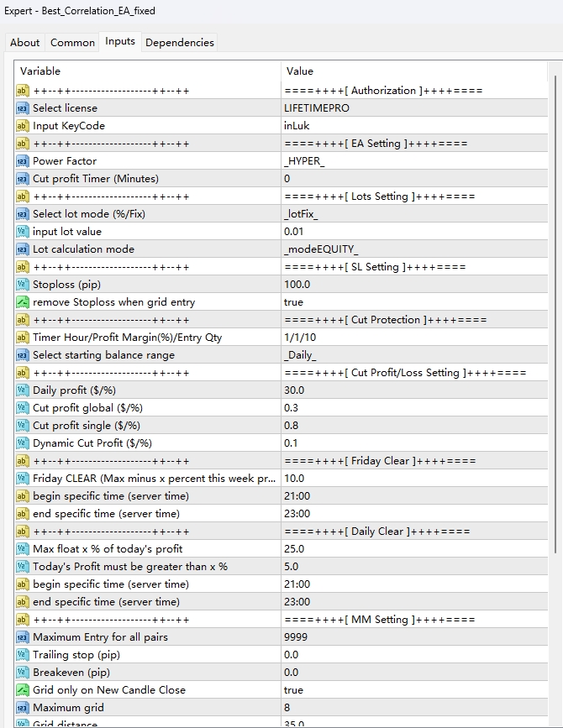Viewport: 563px width, 728px height.
Task: Edit the Dynamic Cut Profit value 0.1
Action: [x=414, y=443]
